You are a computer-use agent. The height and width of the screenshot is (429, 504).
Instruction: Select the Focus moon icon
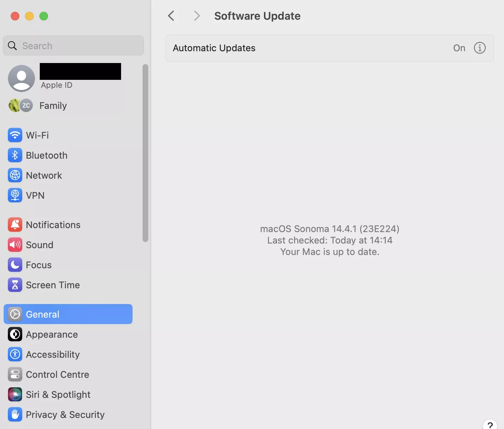click(15, 265)
